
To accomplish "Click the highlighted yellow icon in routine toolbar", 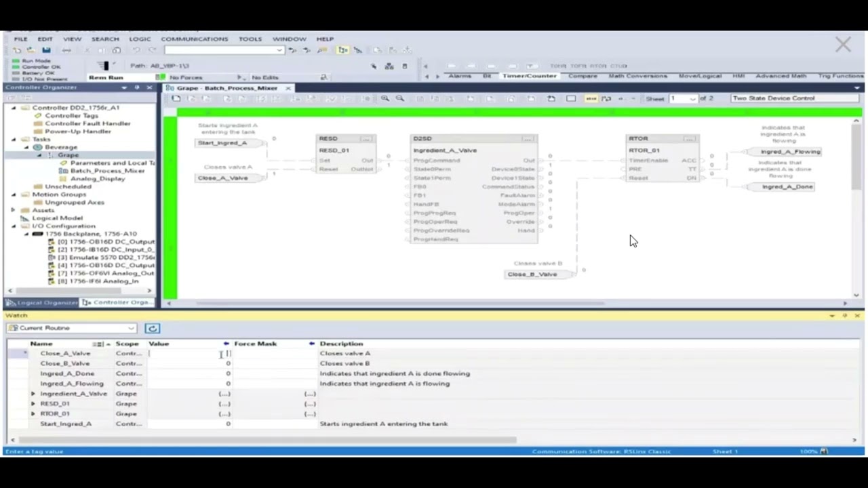I will pyautogui.click(x=591, y=98).
